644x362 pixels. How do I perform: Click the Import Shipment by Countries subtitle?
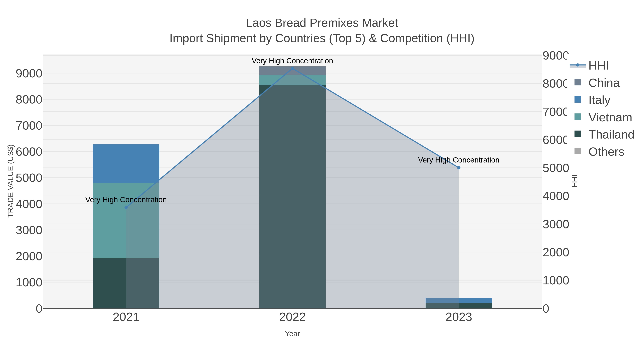tap(322, 38)
